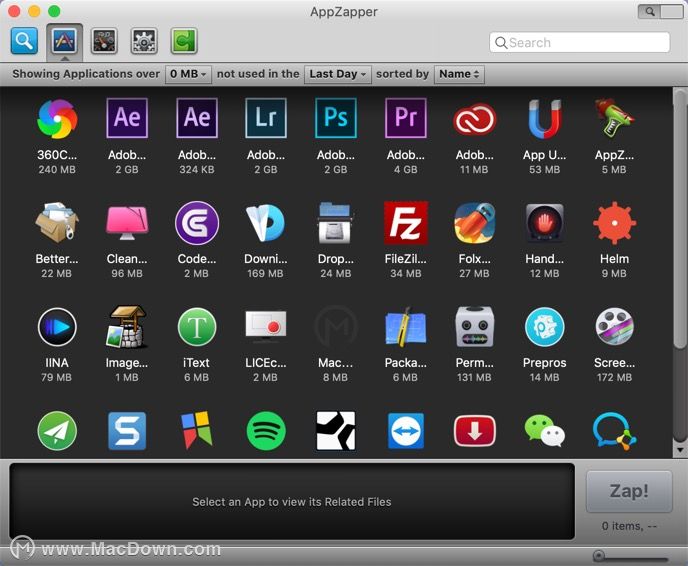
Task: Select the iText green T icon
Action: 197,327
